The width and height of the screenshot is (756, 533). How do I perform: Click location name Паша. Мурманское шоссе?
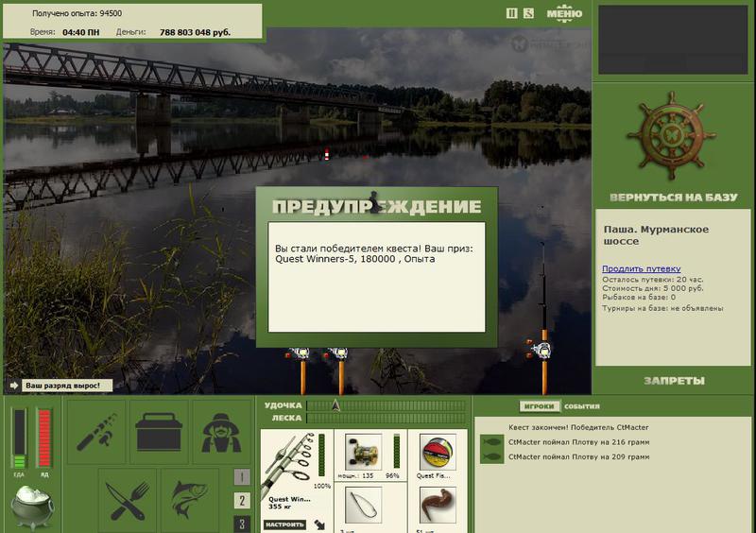pos(656,235)
